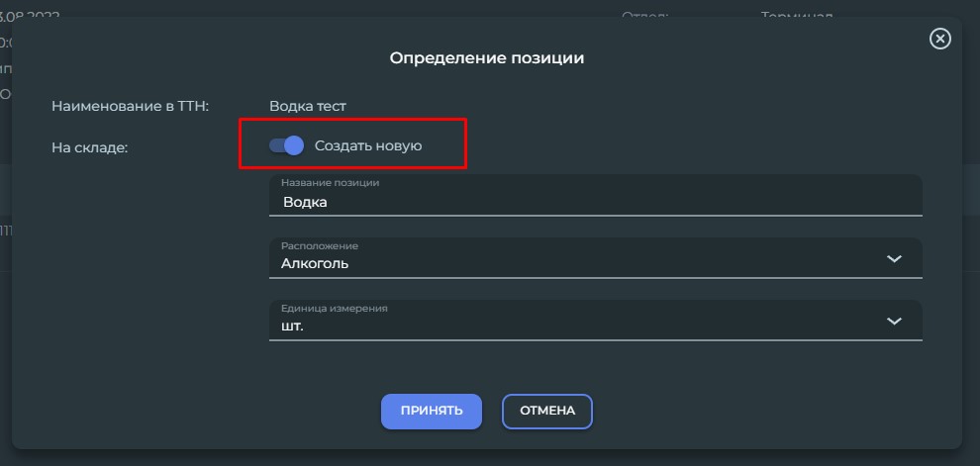Open the Расположение dropdown

pos(596,257)
